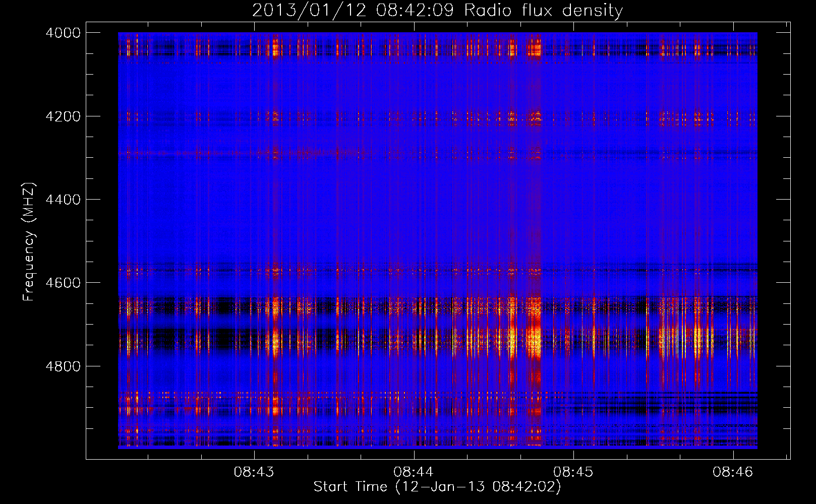This screenshot has height=504, width=816.
Task: Click the 08:43 time axis label
Action: [254, 472]
